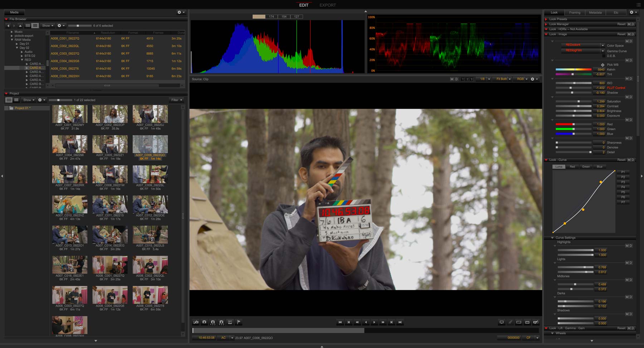Open the File Browser Show menu

point(48,26)
